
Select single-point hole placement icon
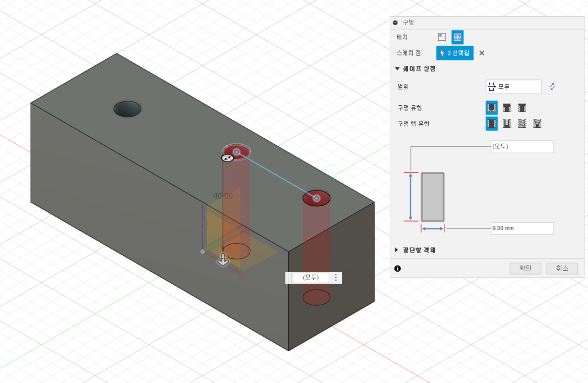(x=442, y=37)
